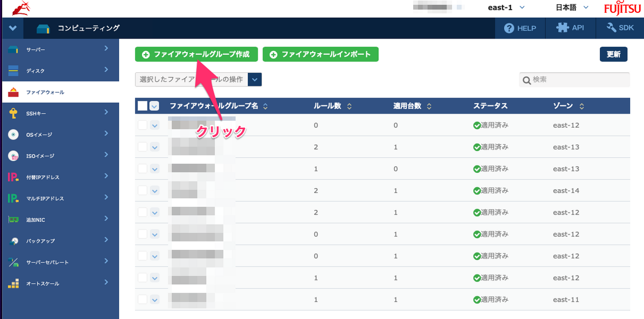The image size is (644, 319).
Task: Click the disk icon in sidebar
Action: coord(13,71)
